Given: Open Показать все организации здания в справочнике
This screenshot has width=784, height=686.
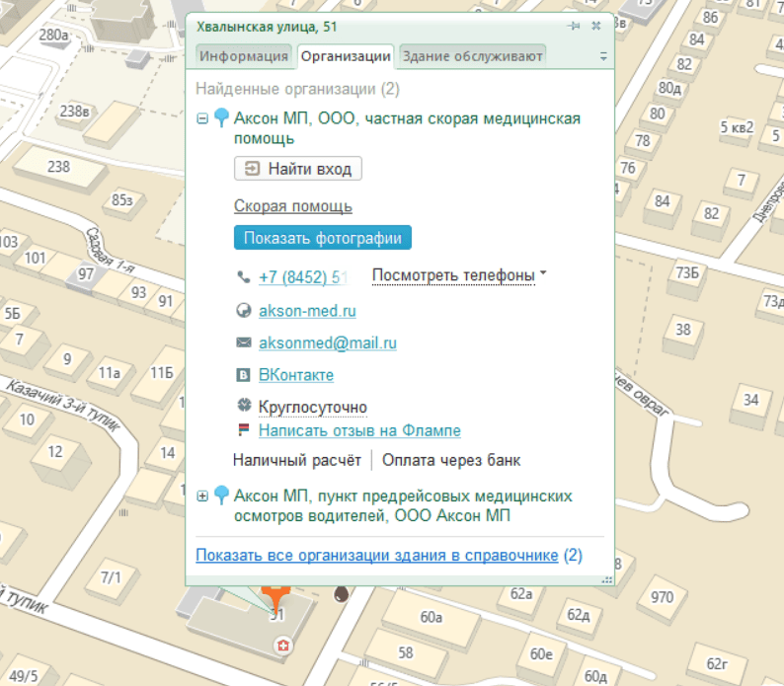Looking at the screenshot, I should point(377,555).
